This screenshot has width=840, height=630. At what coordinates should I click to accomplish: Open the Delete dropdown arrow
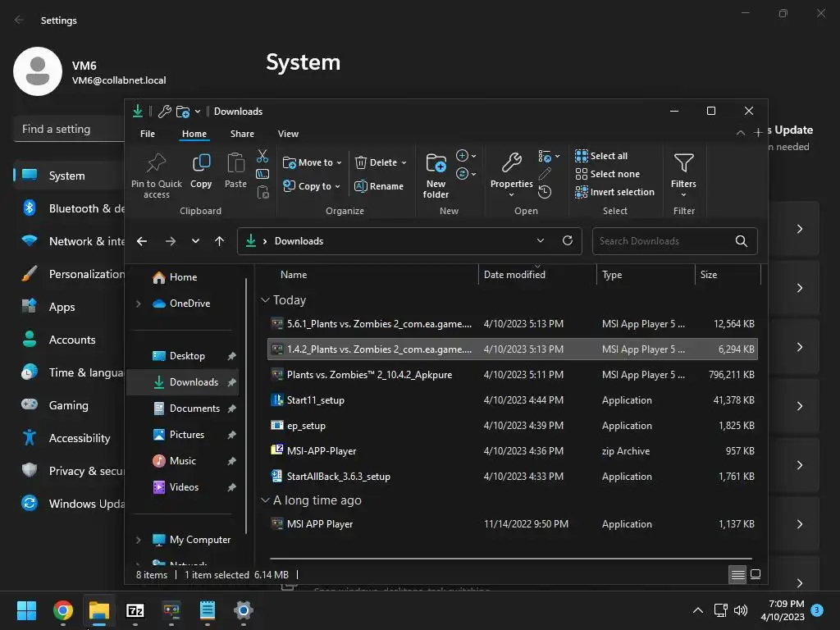point(404,163)
